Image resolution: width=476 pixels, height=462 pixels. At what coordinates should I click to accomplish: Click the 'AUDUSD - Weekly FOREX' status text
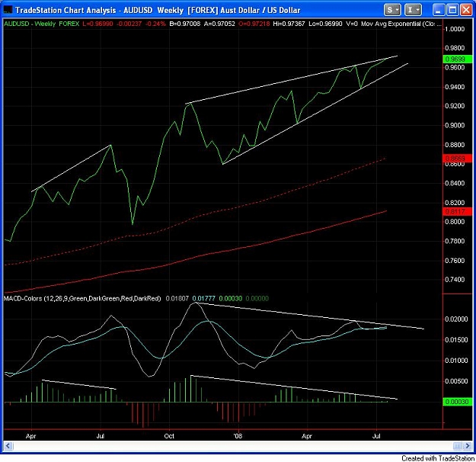click(42, 24)
